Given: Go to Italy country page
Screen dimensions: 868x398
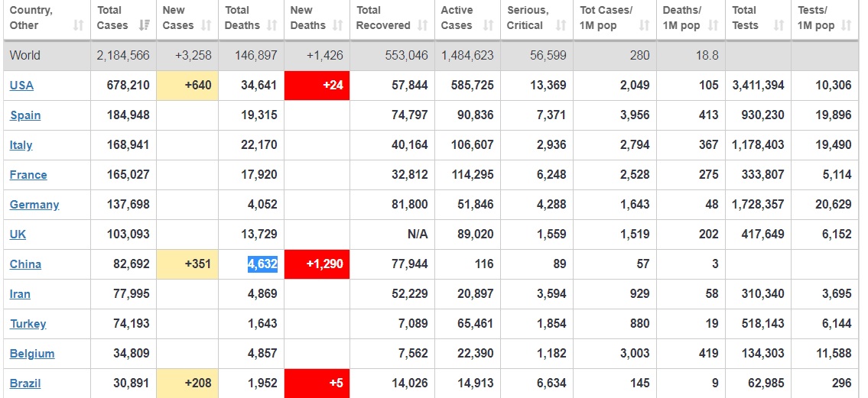Looking at the screenshot, I should (21, 145).
